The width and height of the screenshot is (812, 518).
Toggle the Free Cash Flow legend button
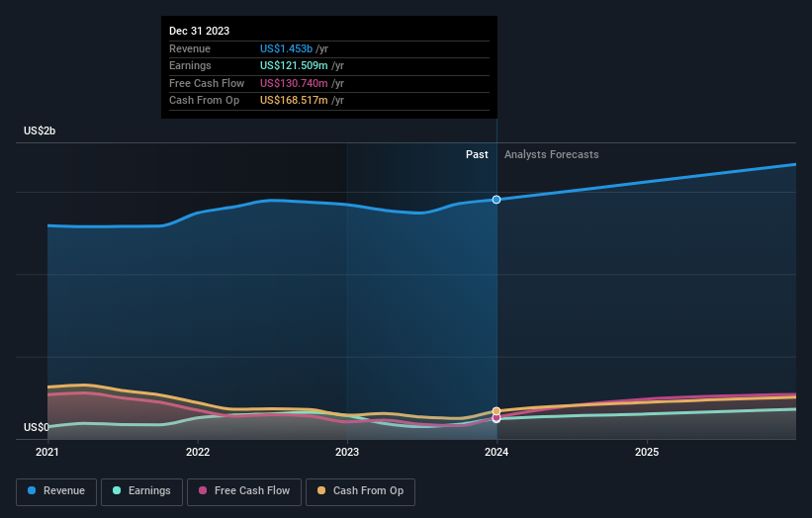(x=244, y=491)
